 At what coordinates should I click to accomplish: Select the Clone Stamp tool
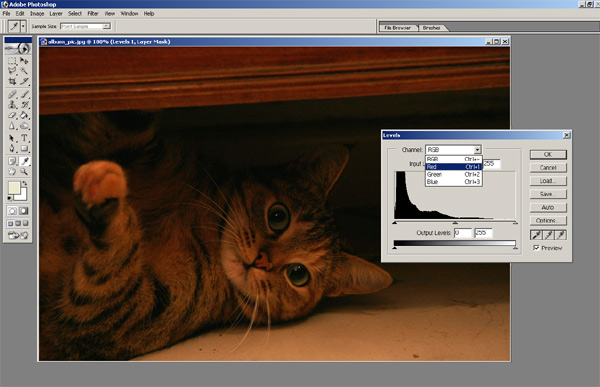pos(12,105)
